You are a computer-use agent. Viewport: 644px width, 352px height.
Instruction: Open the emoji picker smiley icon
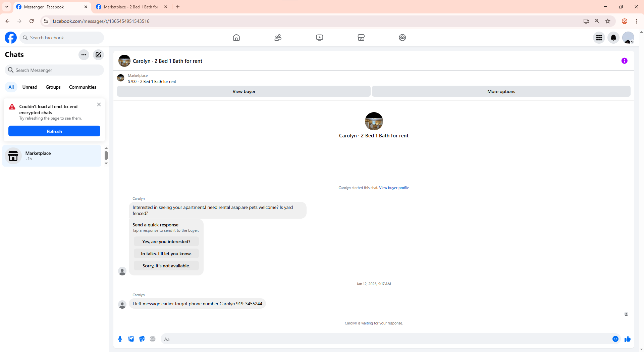click(x=615, y=339)
